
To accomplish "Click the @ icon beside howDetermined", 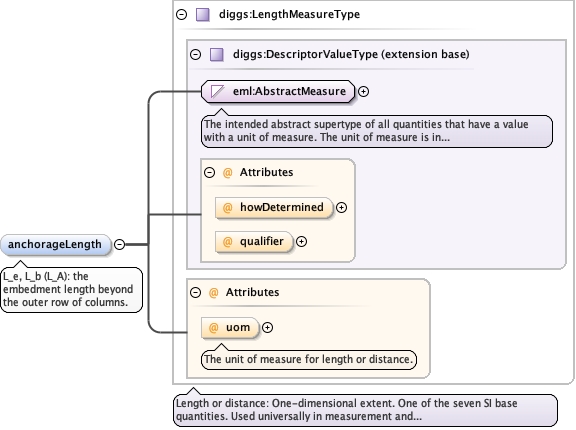I will 228,208.
